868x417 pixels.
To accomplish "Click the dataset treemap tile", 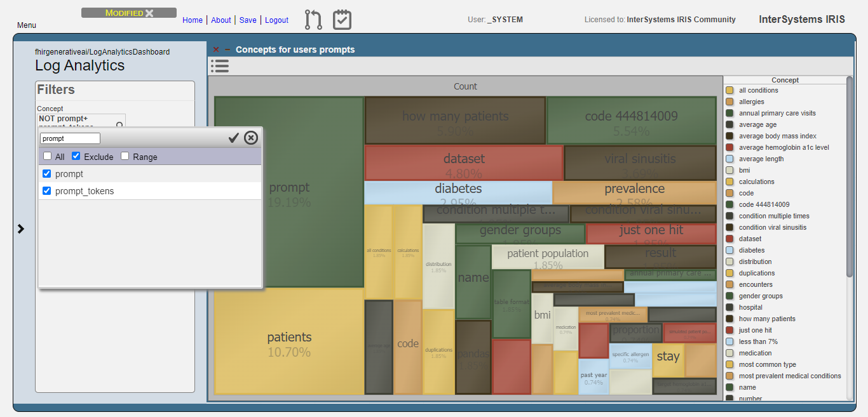I will [x=464, y=163].
